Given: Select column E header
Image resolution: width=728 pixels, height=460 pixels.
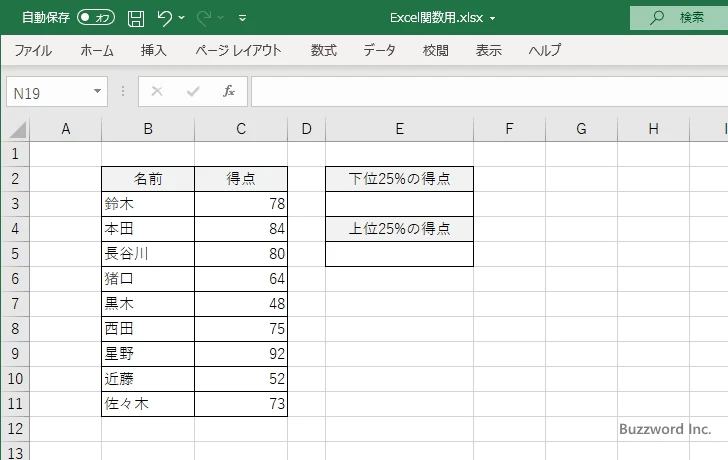Looking at the screenshot, I should [400, 129].
